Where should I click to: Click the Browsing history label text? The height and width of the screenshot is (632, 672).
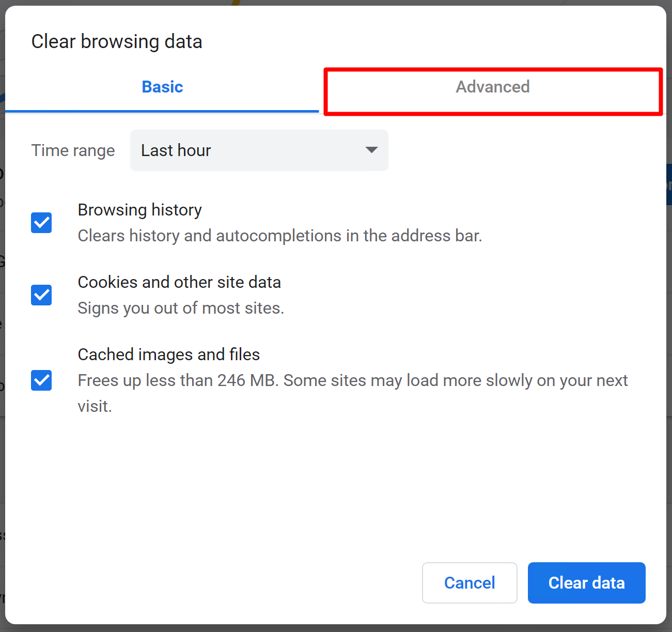tap(139, 210)
